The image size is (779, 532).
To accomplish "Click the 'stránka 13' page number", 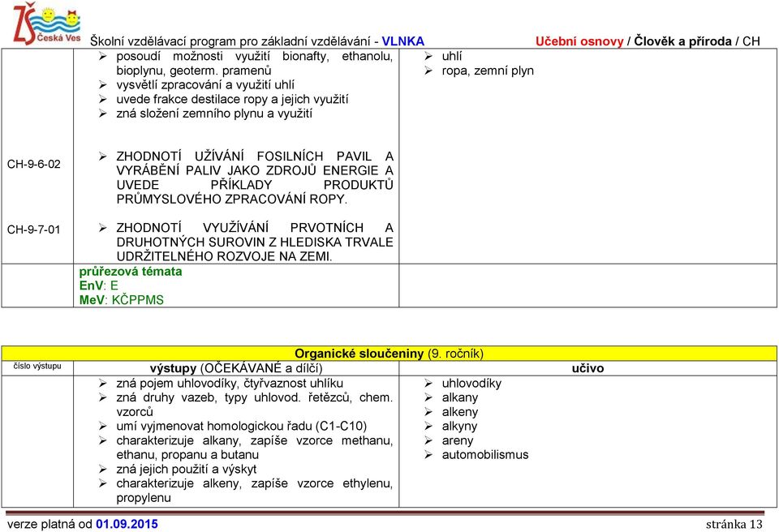I will tap(734, 525).
